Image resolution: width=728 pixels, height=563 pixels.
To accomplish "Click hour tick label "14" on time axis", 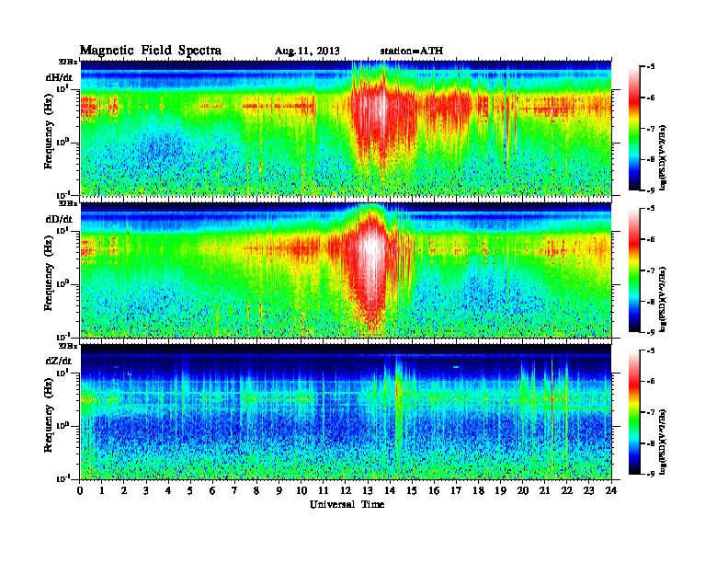I will [390, 490].
